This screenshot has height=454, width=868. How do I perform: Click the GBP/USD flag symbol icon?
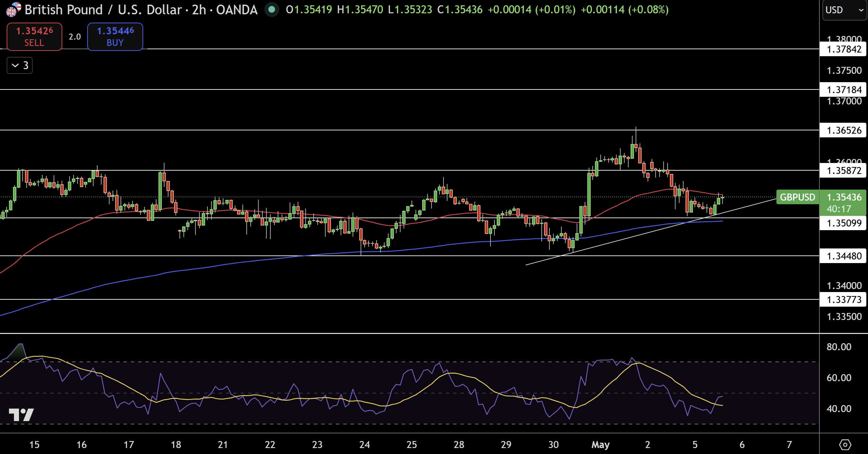click(x=13, y=9)
